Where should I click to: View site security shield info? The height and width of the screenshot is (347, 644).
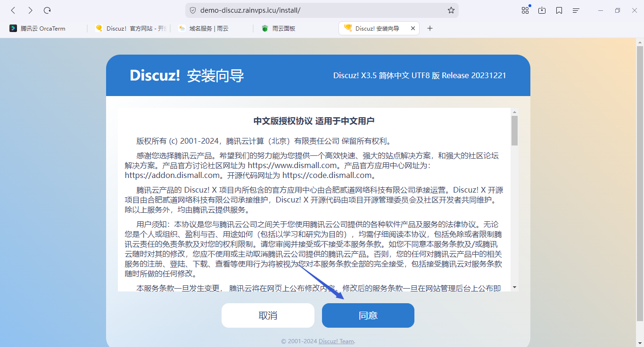point(193,10)
